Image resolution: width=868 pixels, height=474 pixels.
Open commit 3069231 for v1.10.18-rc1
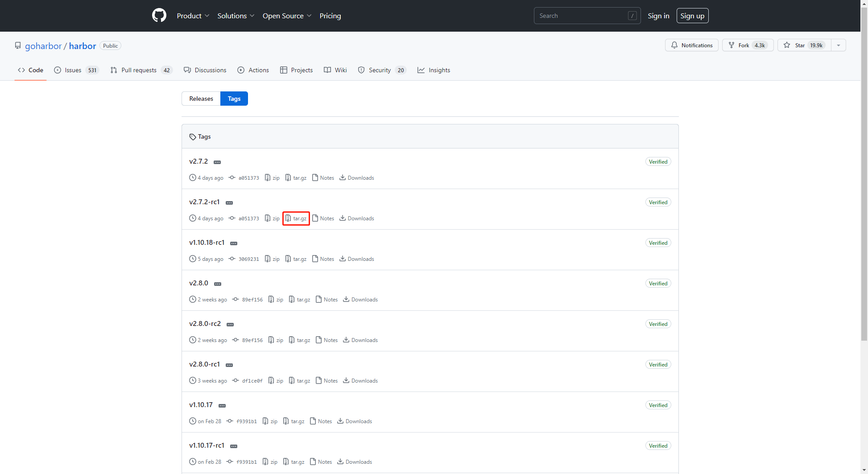(x=244, y=259)
